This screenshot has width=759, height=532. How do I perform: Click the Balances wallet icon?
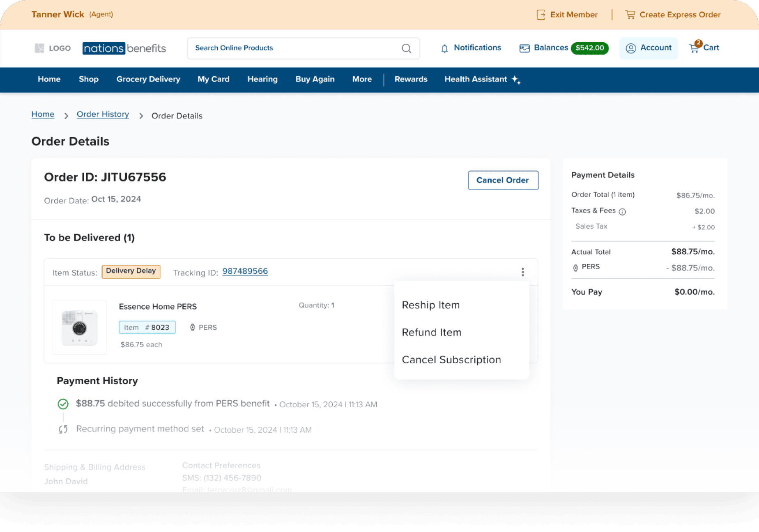(x=524, y=48)
